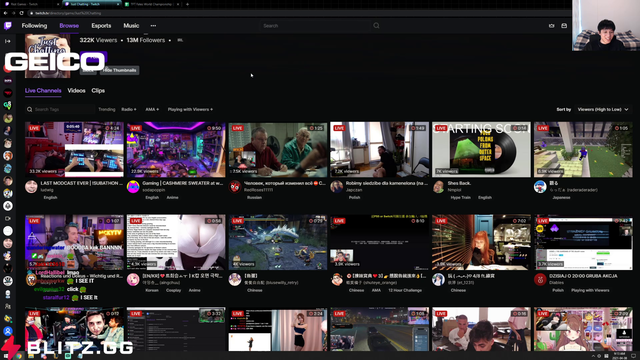Open Shes Back. stream title
The image size is (640, 360).
(459, 183)
